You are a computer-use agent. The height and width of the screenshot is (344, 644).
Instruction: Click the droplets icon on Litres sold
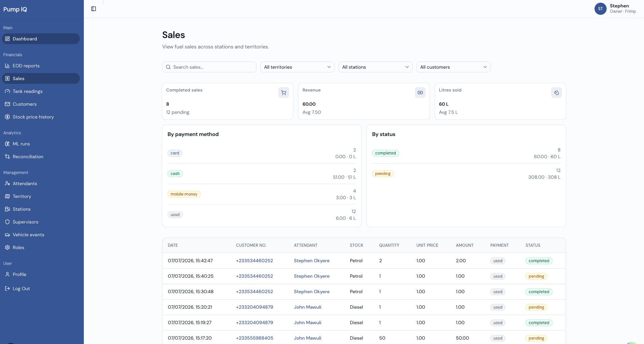[x=557, y=93]
